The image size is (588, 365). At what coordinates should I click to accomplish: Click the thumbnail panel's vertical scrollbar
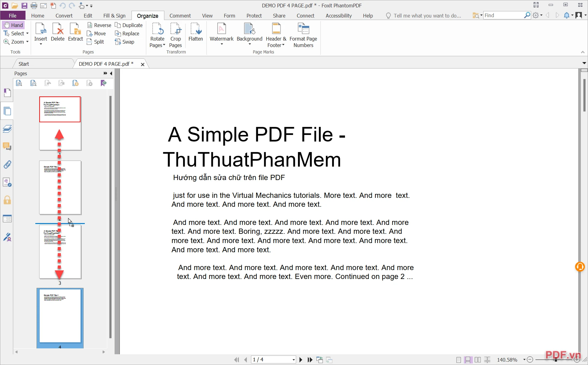coord(110,217)
